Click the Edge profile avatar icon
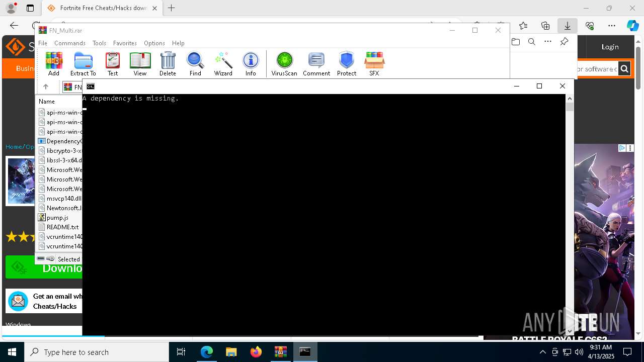644x362 pixels. pos(11,8)
